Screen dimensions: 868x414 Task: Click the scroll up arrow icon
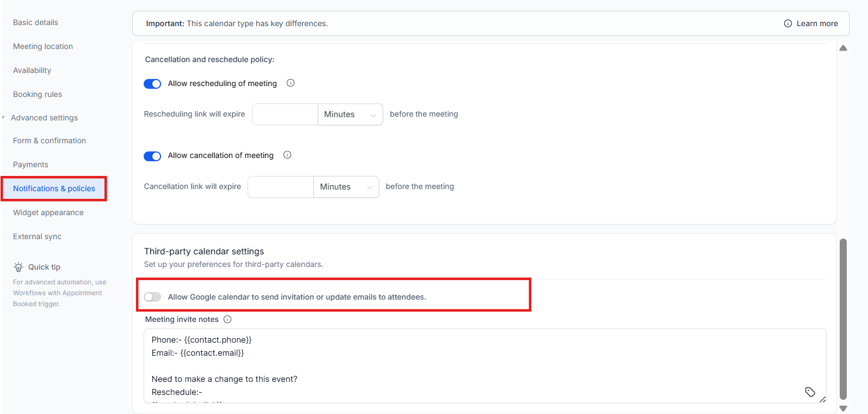tap(843, 48)
